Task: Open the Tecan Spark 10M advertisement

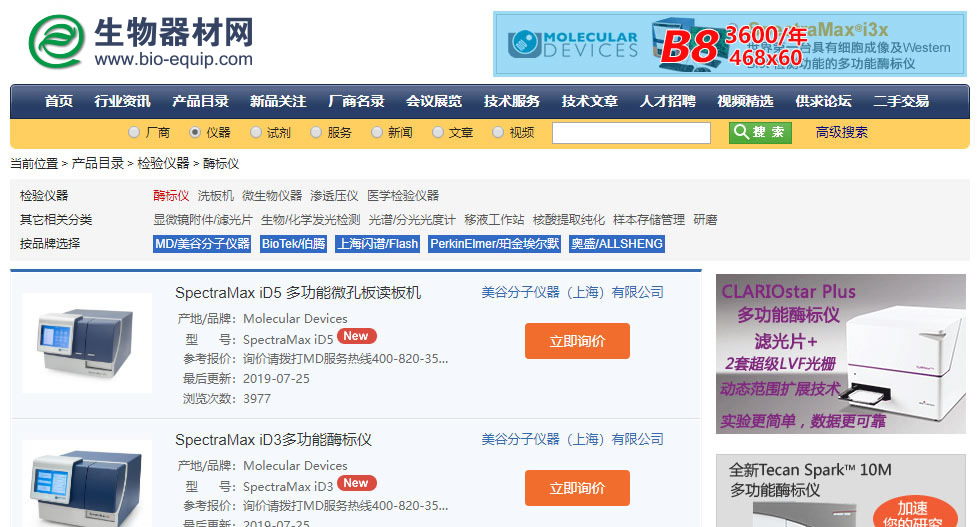Action: 842,491
